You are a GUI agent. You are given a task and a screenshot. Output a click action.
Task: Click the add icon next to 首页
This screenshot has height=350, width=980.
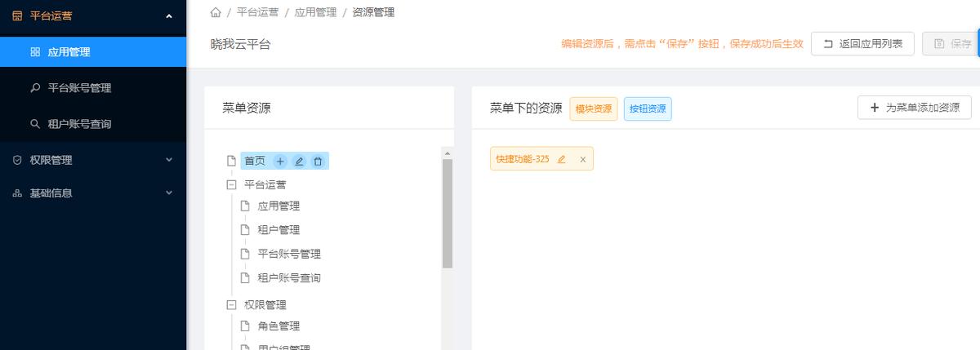coord(280,162)
